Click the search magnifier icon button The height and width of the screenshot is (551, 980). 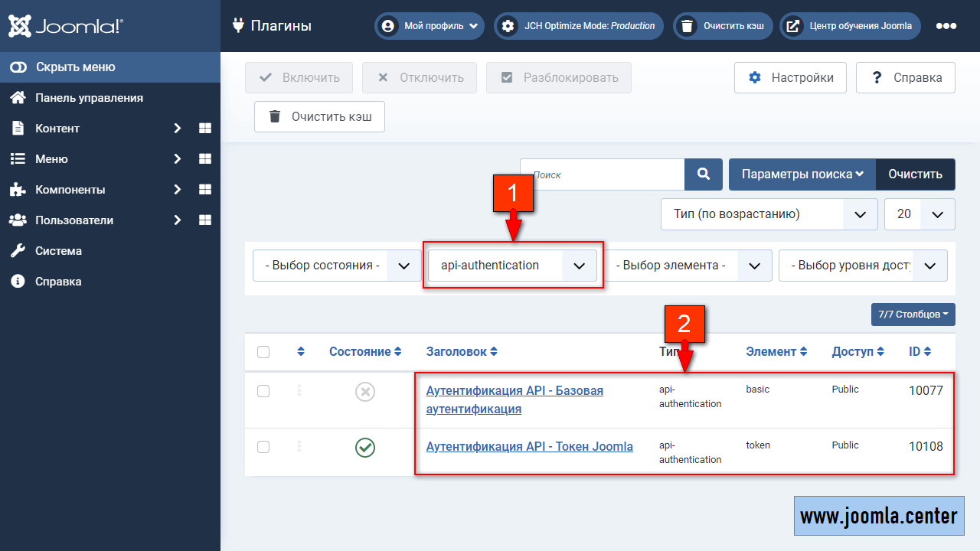click(x=703, y=174)
